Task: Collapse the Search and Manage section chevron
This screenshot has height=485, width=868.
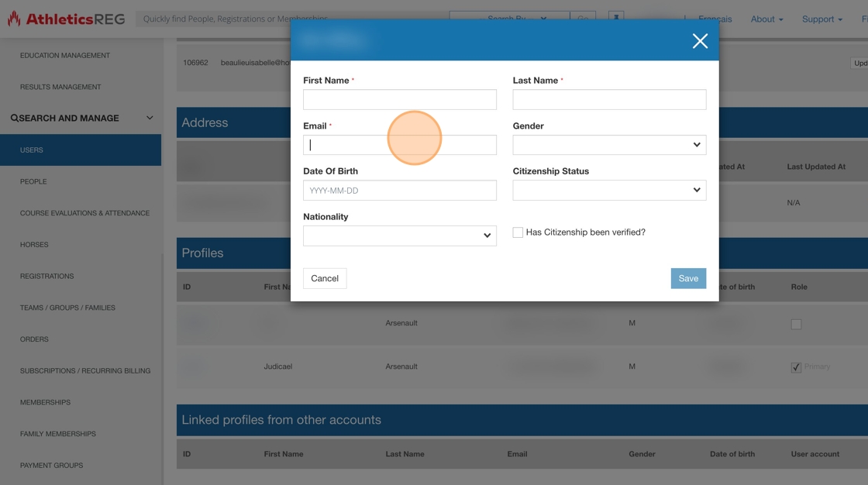Action: (150, 119)
